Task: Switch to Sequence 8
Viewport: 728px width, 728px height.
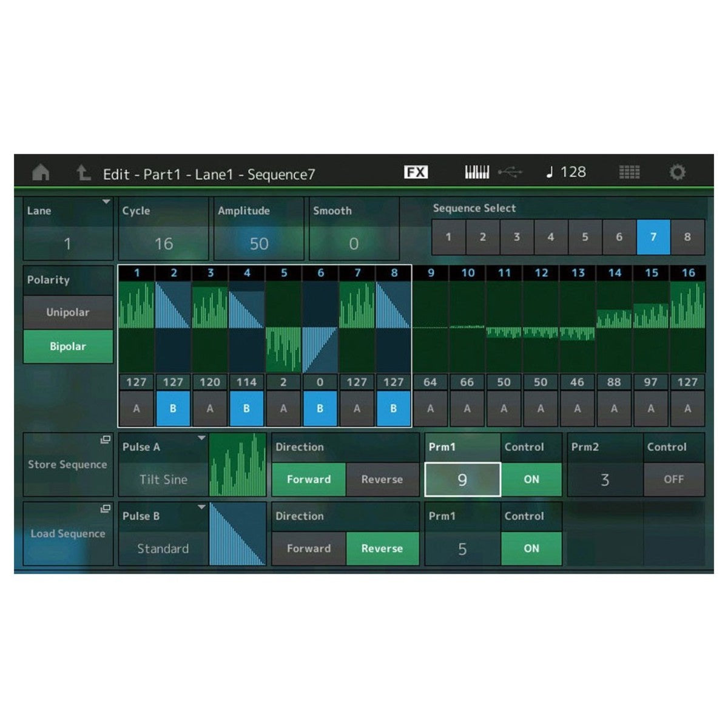Action: tap(689, 237)
